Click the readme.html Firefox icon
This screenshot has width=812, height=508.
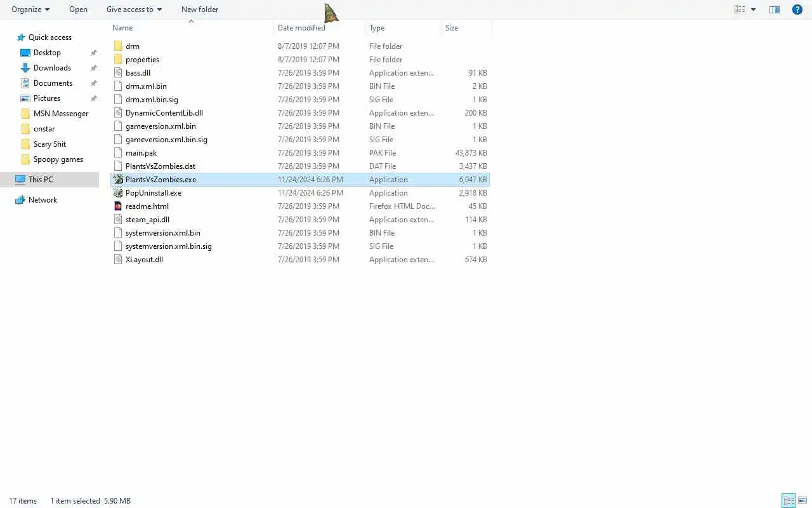coord(118,206)
